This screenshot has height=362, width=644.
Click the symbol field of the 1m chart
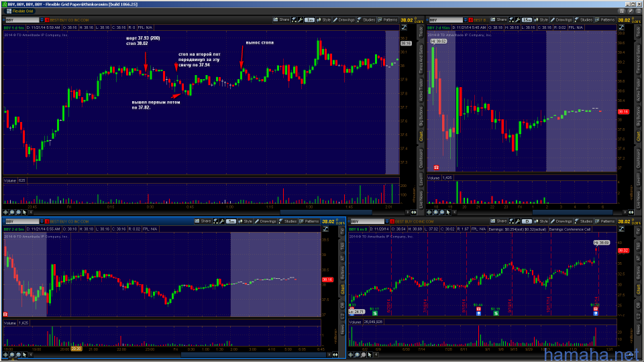(x=21, y=19)
